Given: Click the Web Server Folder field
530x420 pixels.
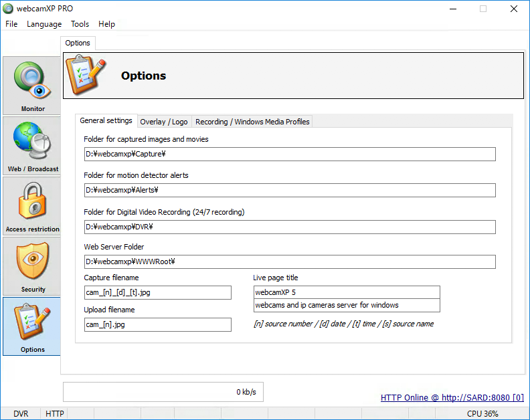Looking at the screenshot, I should coord(290,262).
